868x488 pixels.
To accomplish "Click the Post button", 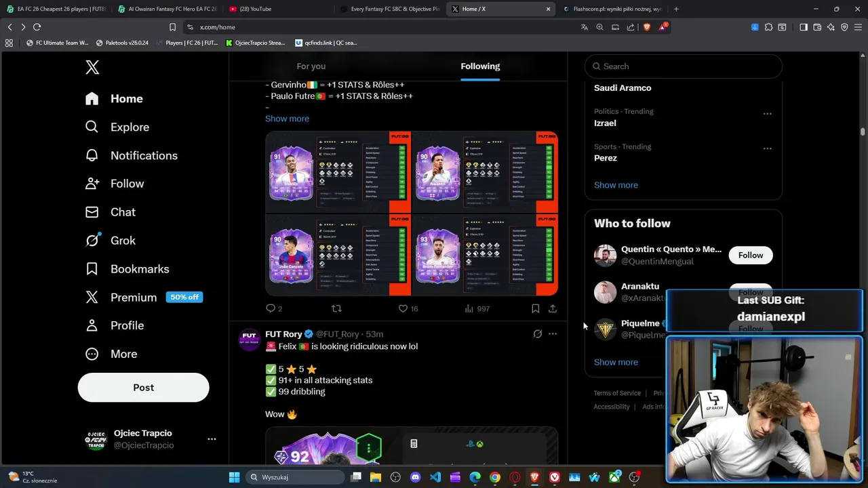I will (x=143, y=387).
